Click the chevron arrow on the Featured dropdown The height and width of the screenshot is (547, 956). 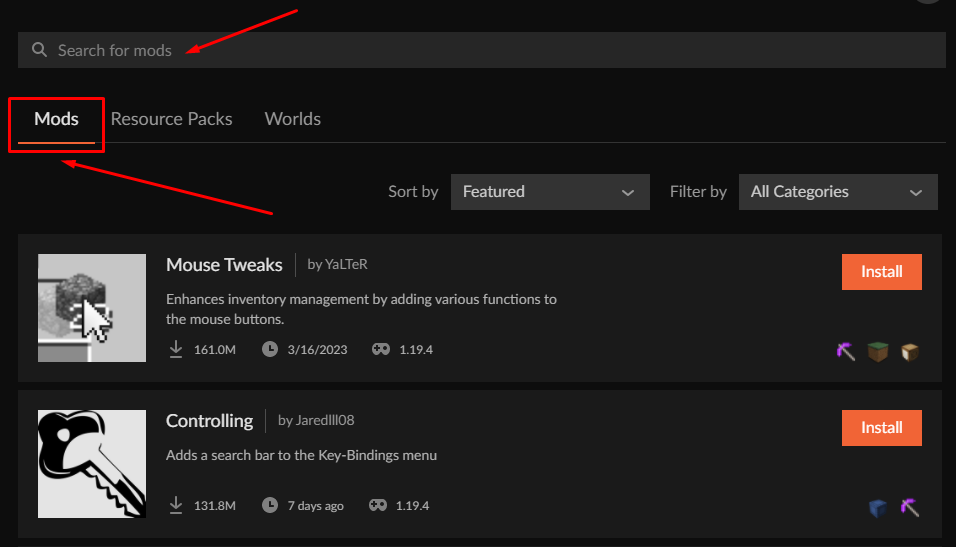628,192
